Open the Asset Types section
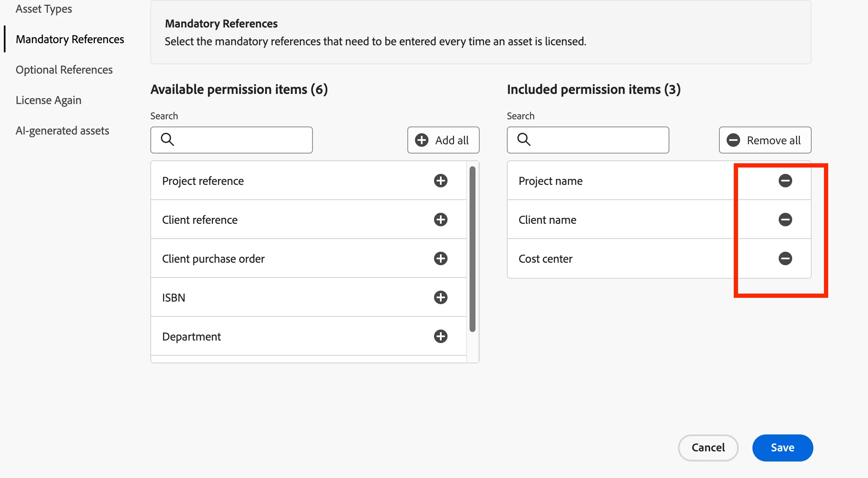 44,9
